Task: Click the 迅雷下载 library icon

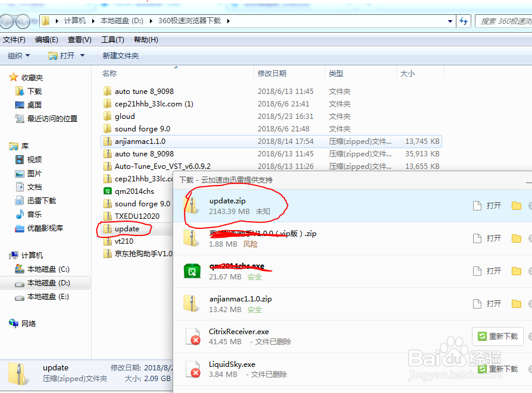Action: tap(20, 201)
